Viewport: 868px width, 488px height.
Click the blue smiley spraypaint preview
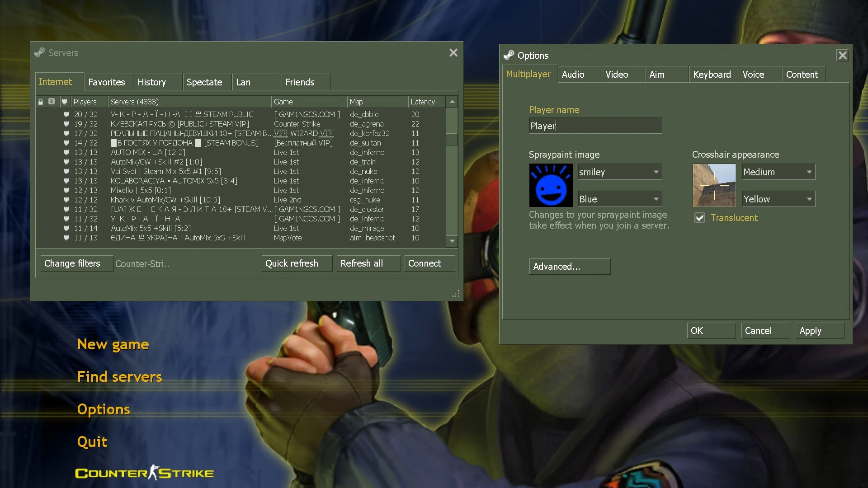(x=551, y=185)
